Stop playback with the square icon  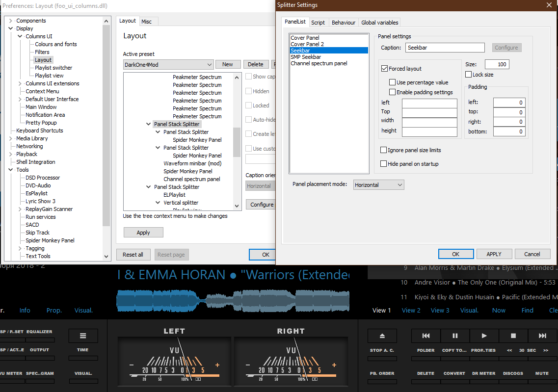point(513,336)
